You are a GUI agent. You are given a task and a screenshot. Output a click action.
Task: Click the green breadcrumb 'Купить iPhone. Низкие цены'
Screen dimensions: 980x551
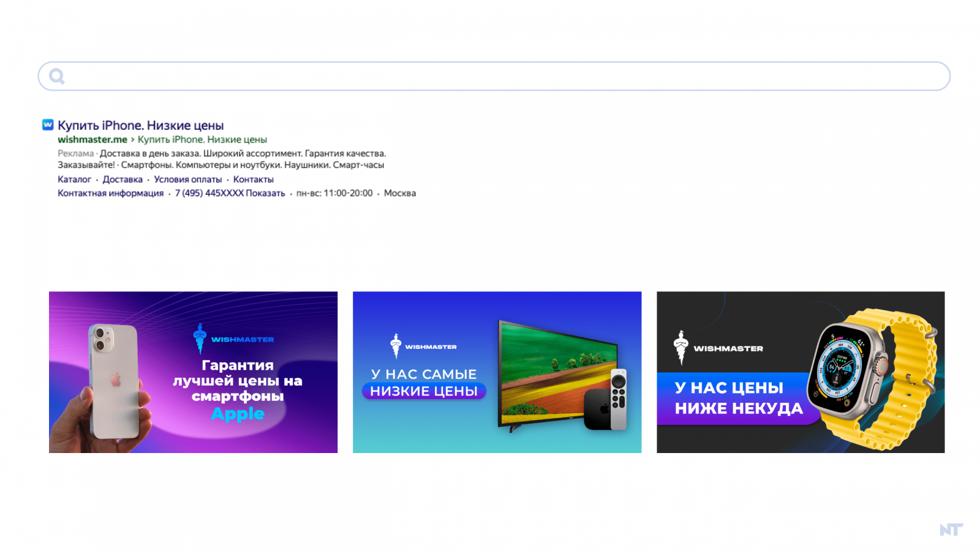202,140
